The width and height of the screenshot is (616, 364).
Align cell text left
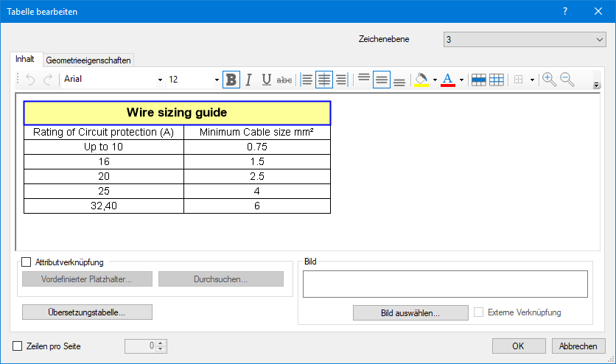pyautogui.click(x=307, y=80)
